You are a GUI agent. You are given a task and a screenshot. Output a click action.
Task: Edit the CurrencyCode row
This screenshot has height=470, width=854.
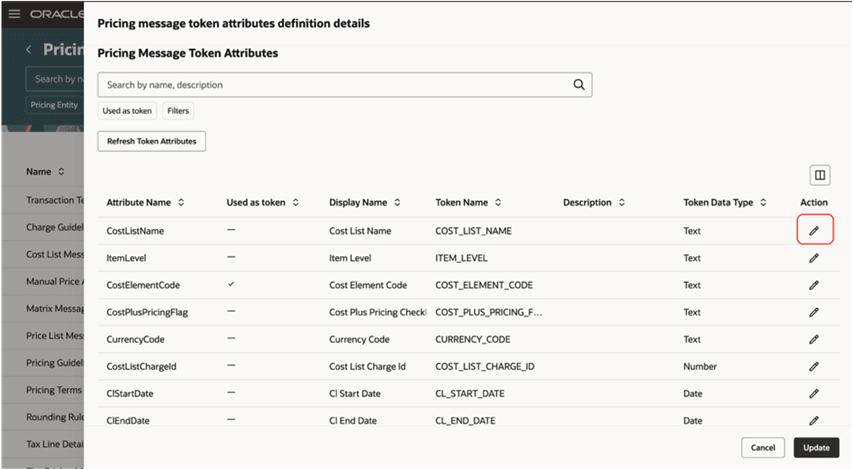click(814, 339)
